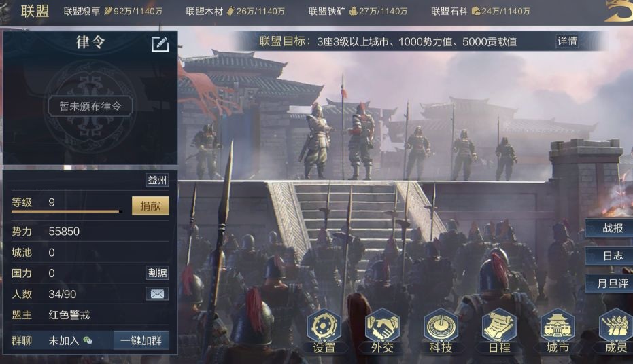Open the 科技 technology icon
The width and height of the screenshot is (633, 364).
[x=441, y=331]
